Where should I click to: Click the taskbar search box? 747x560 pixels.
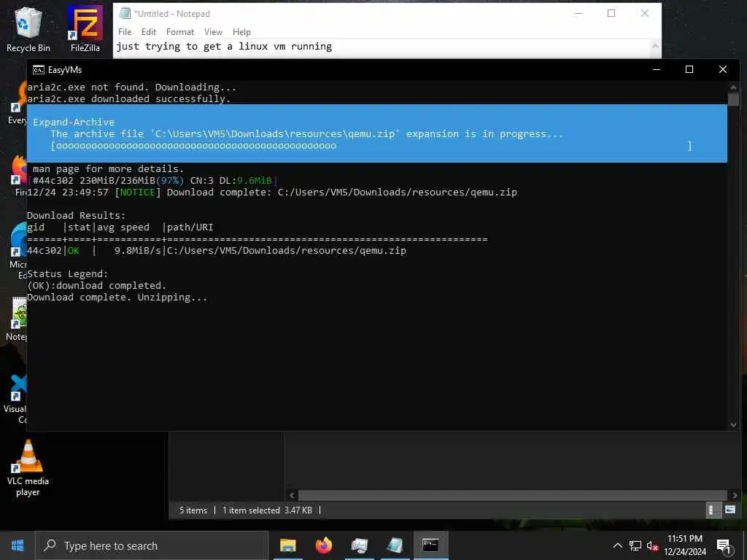click(152, 545)
